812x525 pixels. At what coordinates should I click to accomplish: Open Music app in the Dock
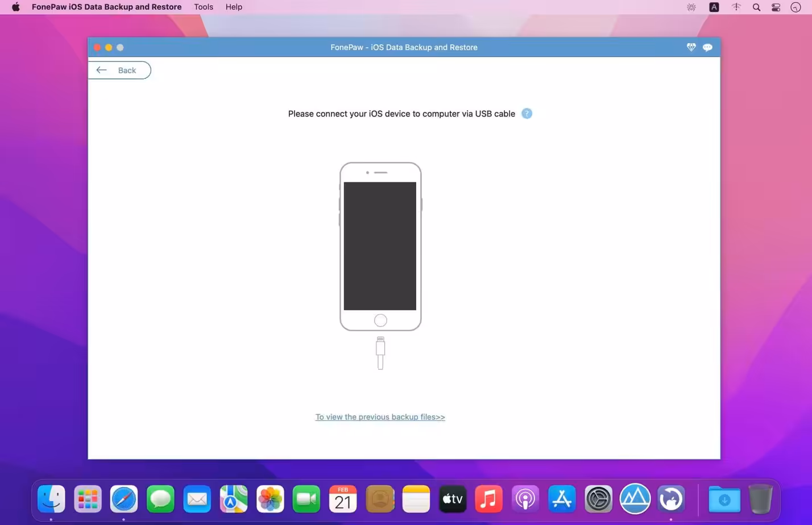pyautogui.click(x=489, y=499)
